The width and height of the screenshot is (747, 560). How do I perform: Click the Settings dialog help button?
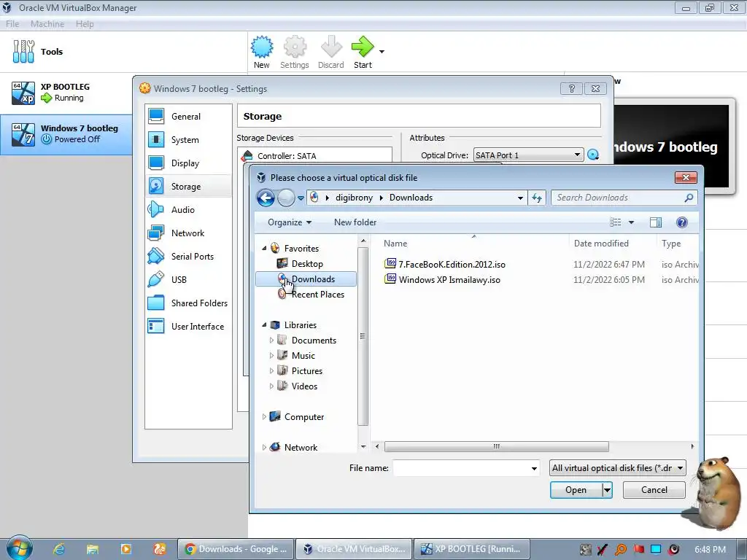click(572, 88)
